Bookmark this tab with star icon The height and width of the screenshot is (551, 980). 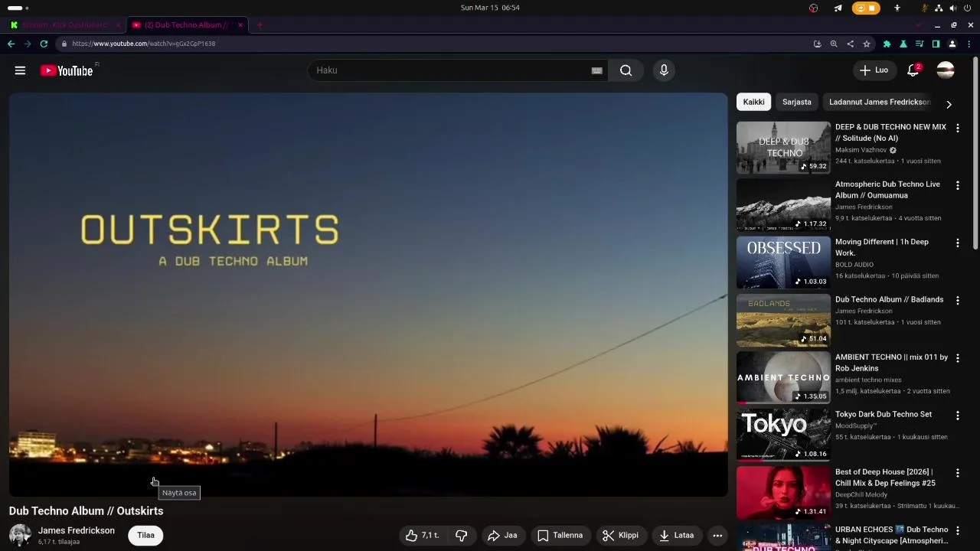(x=867, y=44)
